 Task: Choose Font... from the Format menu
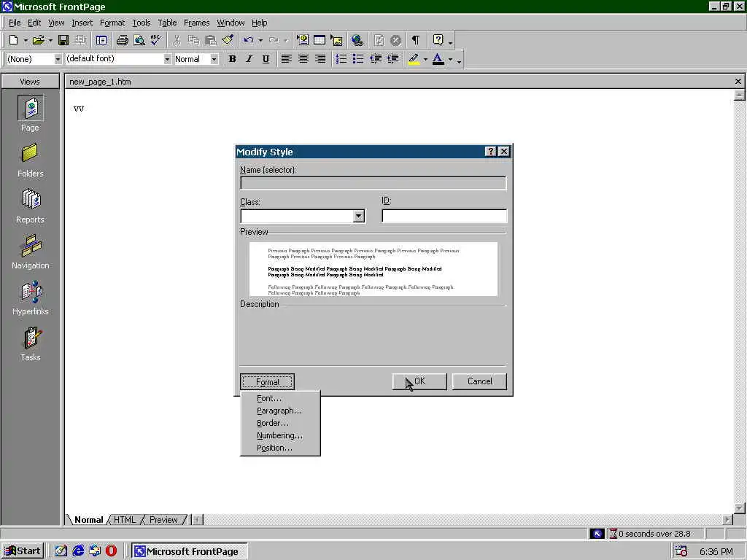(280, 399)
